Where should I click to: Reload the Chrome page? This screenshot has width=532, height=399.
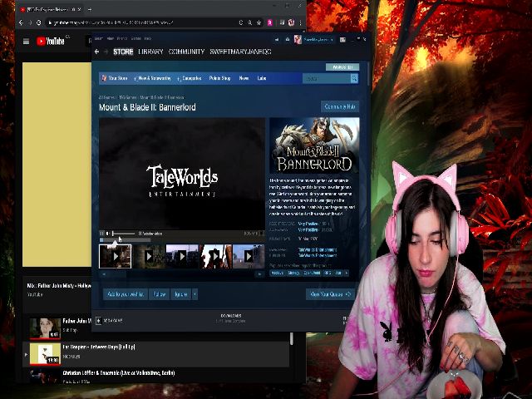point(39,22)
